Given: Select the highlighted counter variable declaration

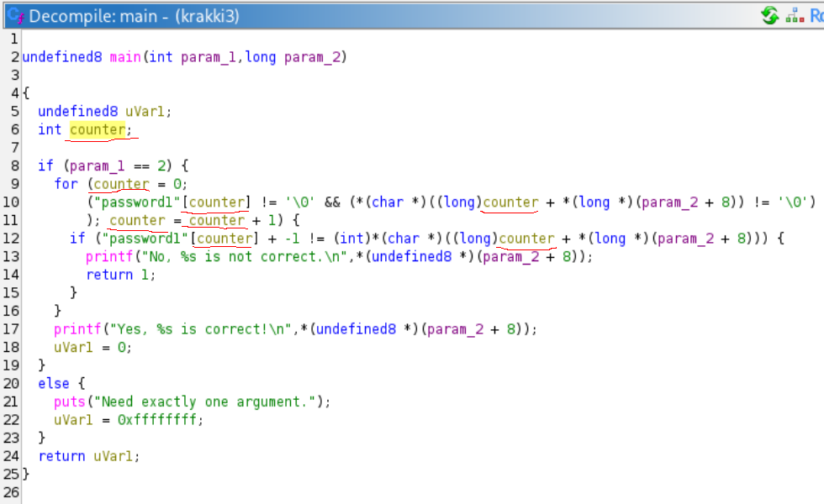Looking at the screenshot, I should click(x=97, y=129).
